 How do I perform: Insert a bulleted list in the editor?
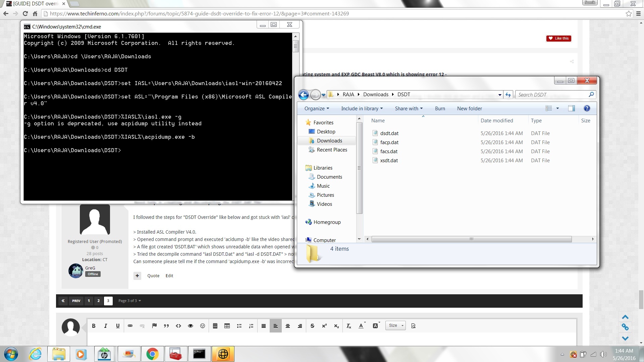tap(239, 326)
